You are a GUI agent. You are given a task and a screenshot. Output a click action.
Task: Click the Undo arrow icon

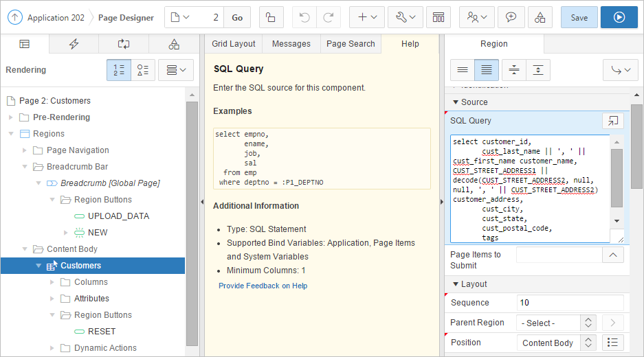coord(304,17)
